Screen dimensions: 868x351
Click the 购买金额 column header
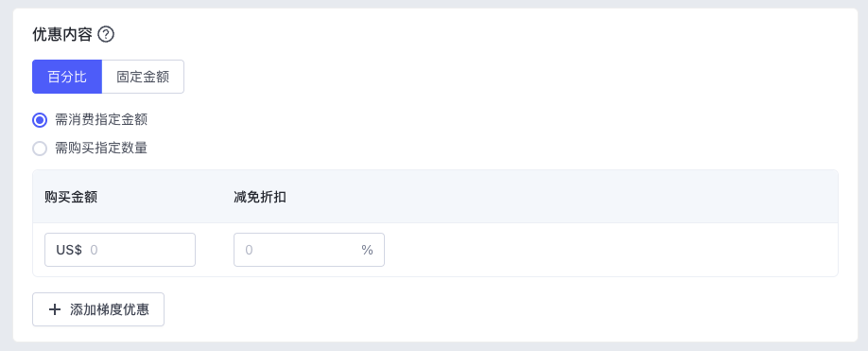72,197
